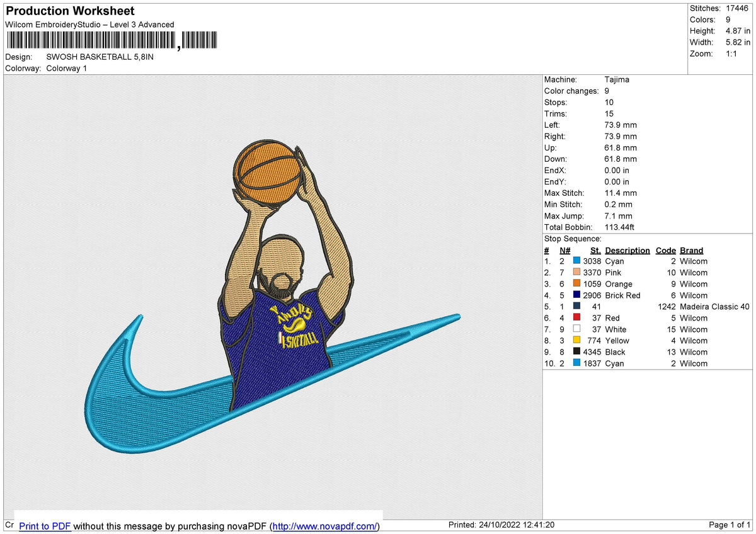Pick the Madeira Classic 40 color swatch

coord(576,306)
